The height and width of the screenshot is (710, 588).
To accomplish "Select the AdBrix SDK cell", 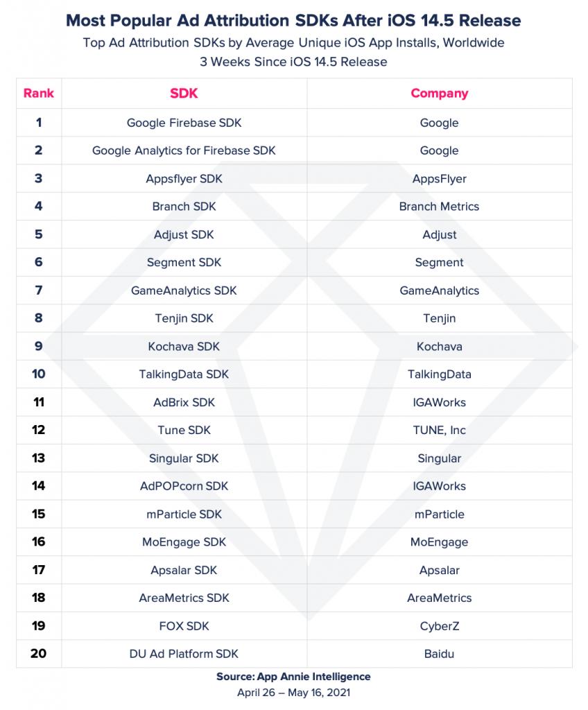I will 184,402.
